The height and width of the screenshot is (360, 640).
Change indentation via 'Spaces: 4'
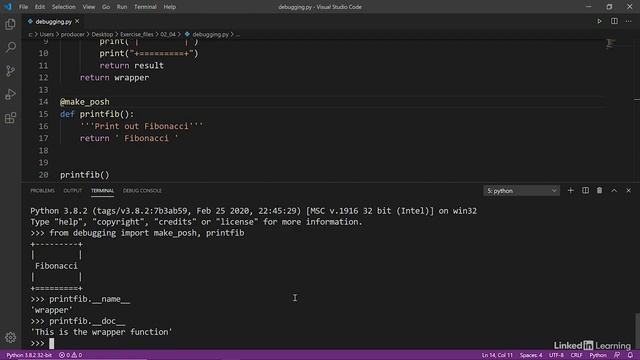(531, 355)
